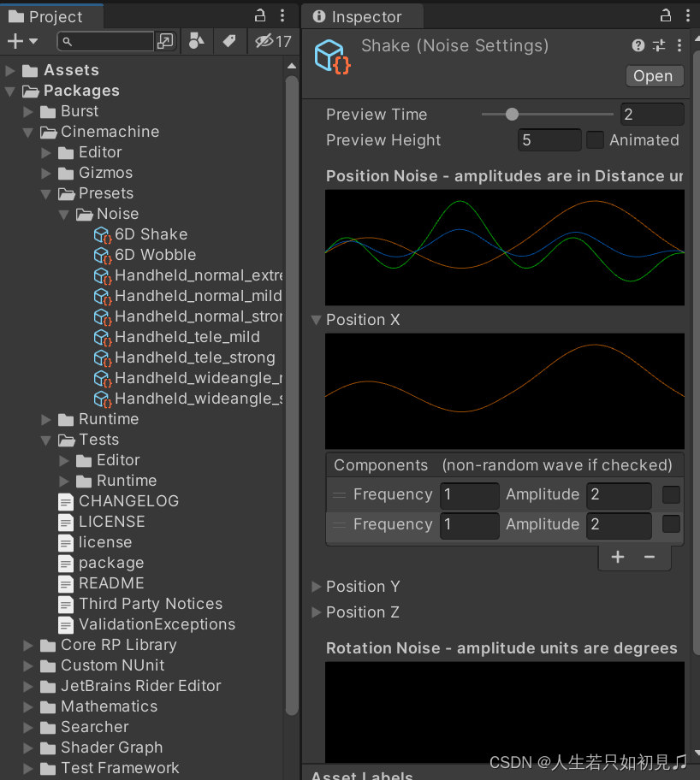
Task: Click the Search by Type icon
Action: (x=197, y=41)
